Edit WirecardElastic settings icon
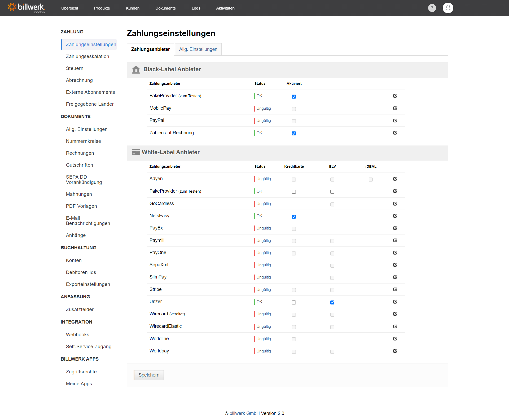The height and width of the screenshot is (420, 509). coord(395,326)
